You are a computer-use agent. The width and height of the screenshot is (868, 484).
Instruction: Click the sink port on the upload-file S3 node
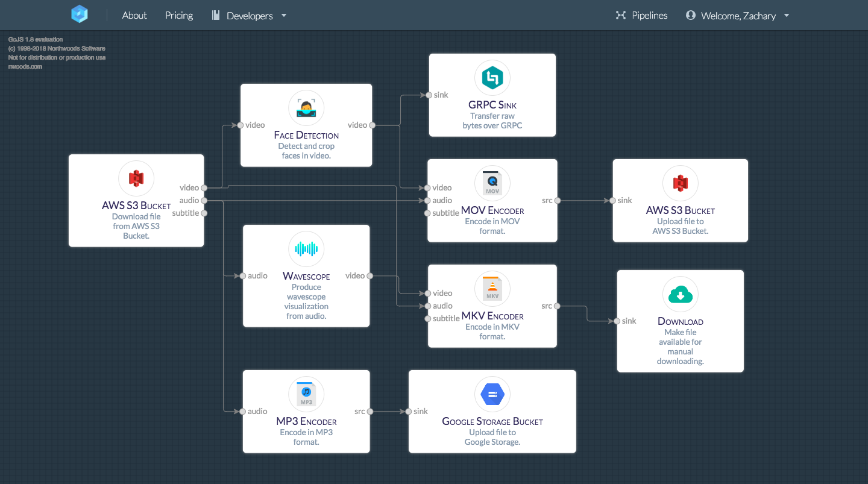pyautogui.click(x=612, y=200)
